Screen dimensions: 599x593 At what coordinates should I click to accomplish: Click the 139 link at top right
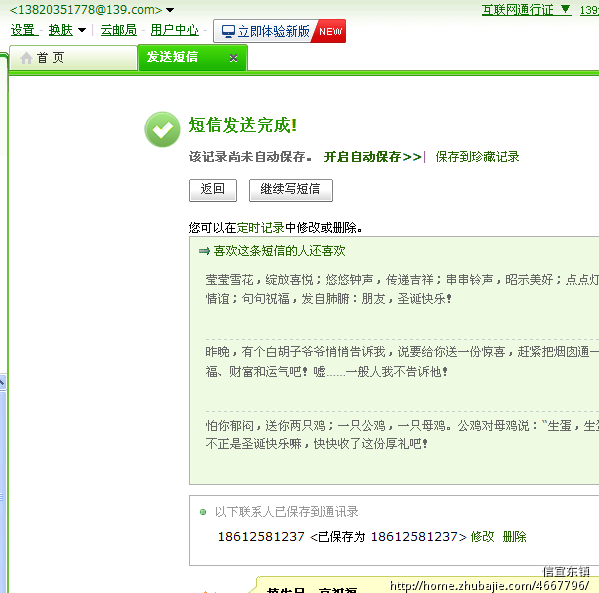coord(589,10)
